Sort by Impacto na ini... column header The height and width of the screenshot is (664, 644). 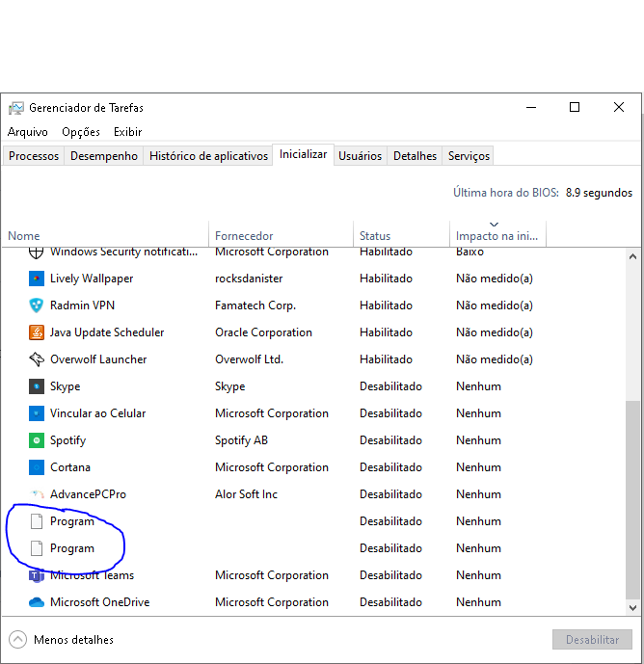pyautogui.click(x=497, y=235)
